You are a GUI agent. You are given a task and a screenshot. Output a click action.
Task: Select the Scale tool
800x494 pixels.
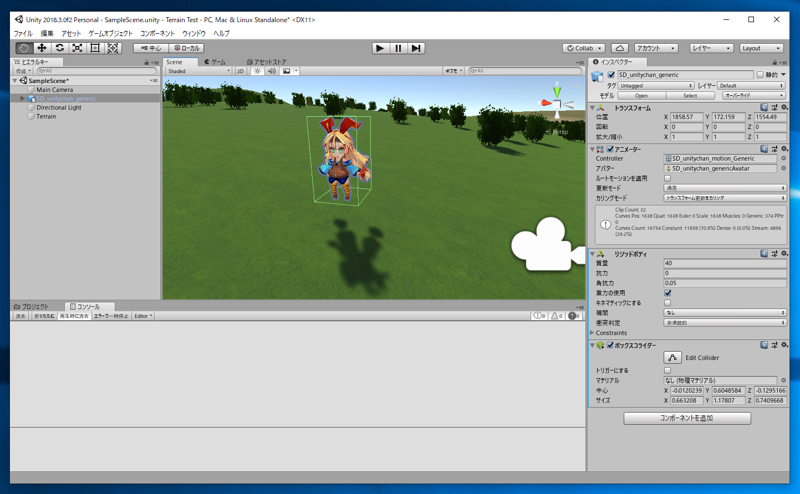coord(77,48)
